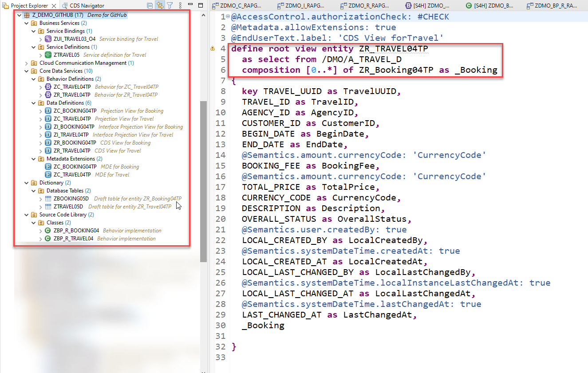This screenshot has width=588, height=373.
Task: Expand the ZUI_TRAVEL03_O4 service binding
Action: tap(41, 39)
